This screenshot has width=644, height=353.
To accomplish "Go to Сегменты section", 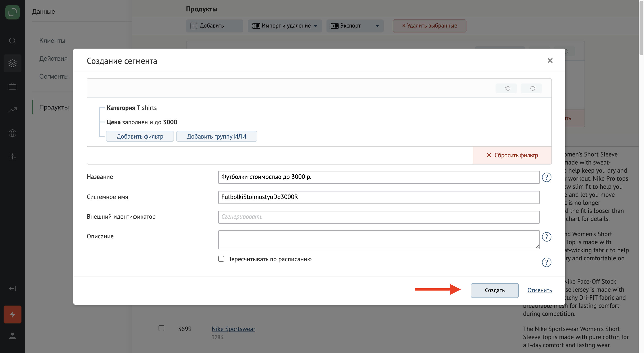I will point(54,76).
